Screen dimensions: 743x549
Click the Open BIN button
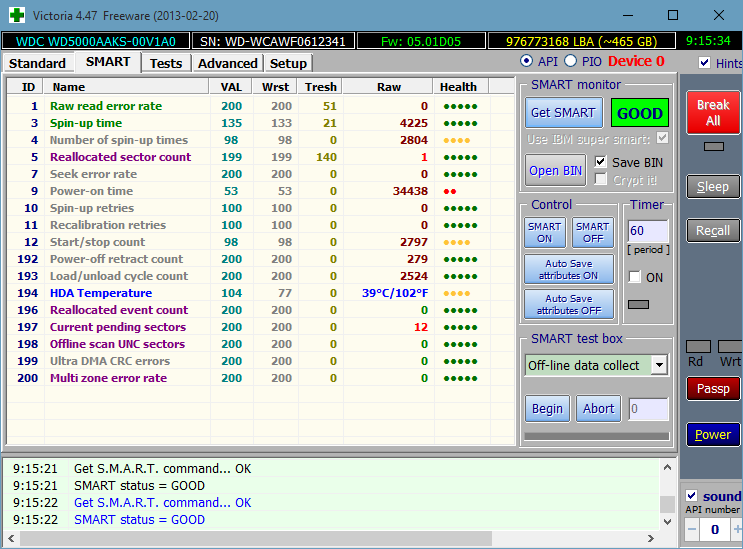click(x=555, y=171)
